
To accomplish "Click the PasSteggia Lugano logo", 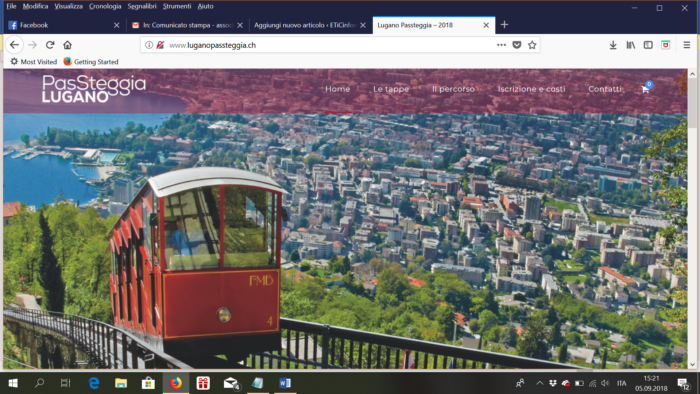I will click(x=94, y=88).
